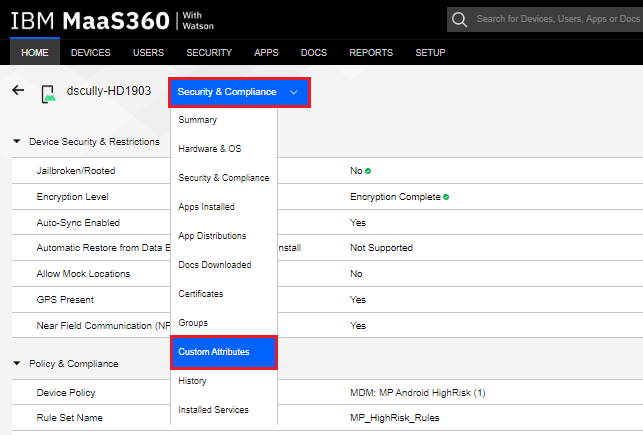Click the green status dot next to Encryption Complete
The width and height of the screenshot is (643, 435).
pos(446,197)
